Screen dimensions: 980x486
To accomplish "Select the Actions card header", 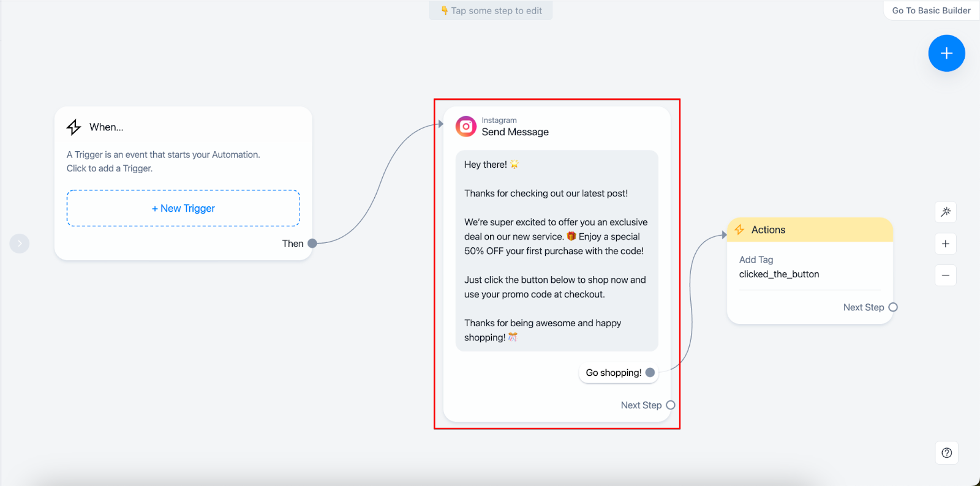I will [810, 230].
